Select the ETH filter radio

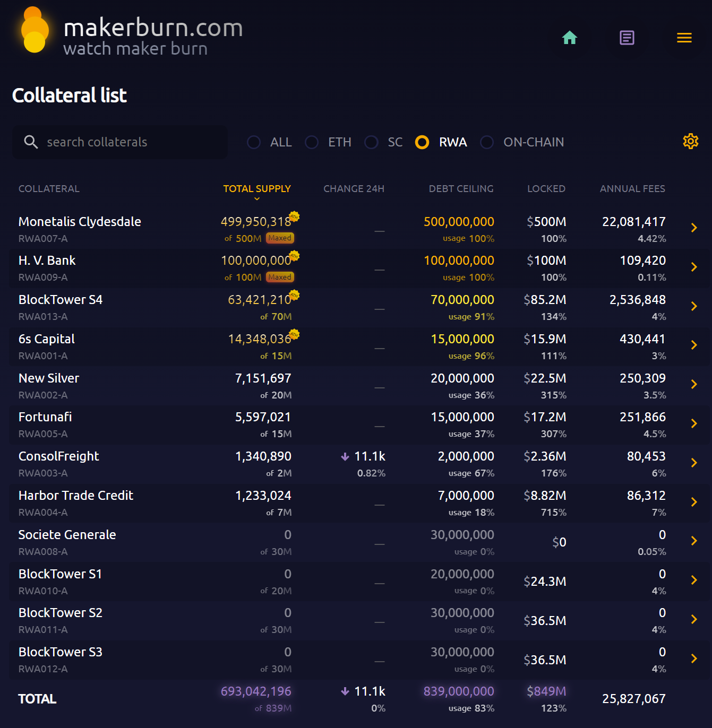point(312,142)
